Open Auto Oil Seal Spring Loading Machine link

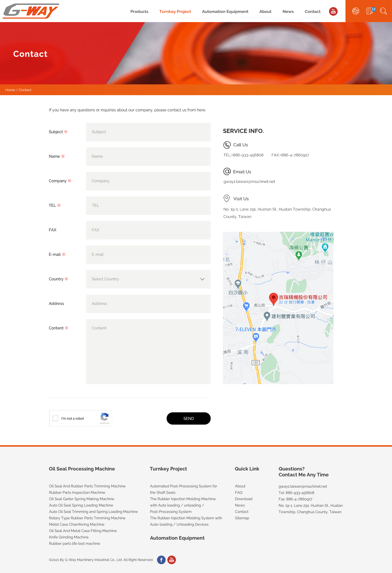point(81,505)
